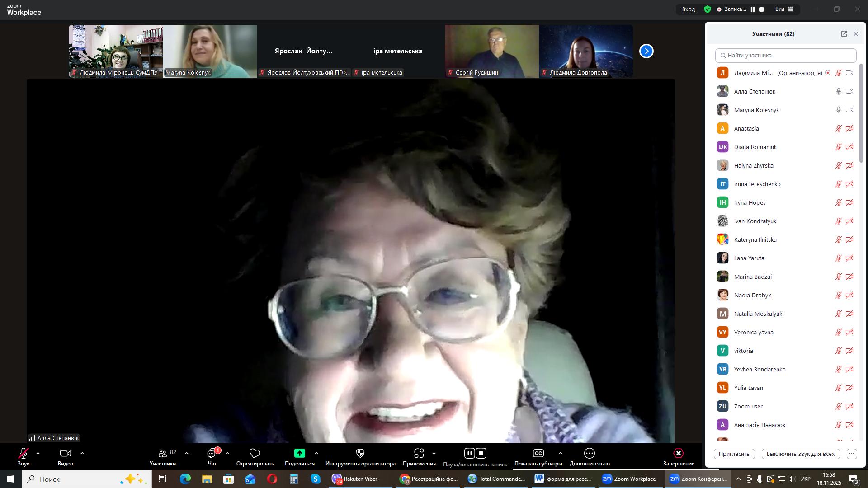Image resolution: width=868 pixels, height=488 pixels.
Task: Unmute microphone with the Звук button
Action: click(x=24, y=453)
